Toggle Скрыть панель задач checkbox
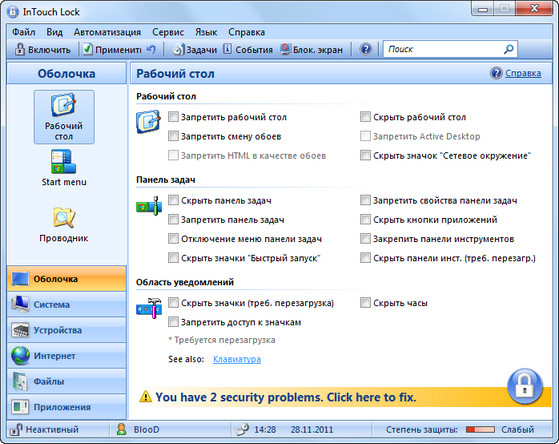This screenshot has height=444, width=559. click(x=173, y=200)
